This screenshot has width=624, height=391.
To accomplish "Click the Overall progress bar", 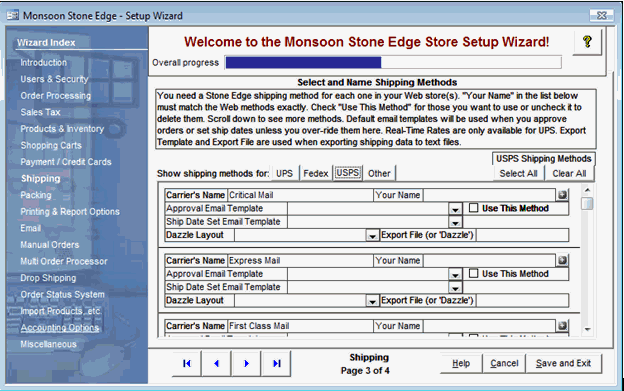I will (393, 62).
